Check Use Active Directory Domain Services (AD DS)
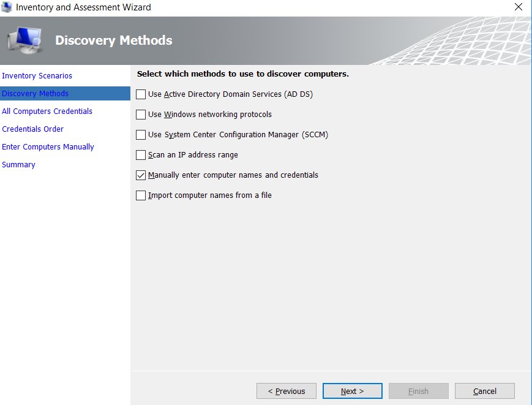This screenshot has height=405, width=532. pyautogui.click(x=140, y=94)
